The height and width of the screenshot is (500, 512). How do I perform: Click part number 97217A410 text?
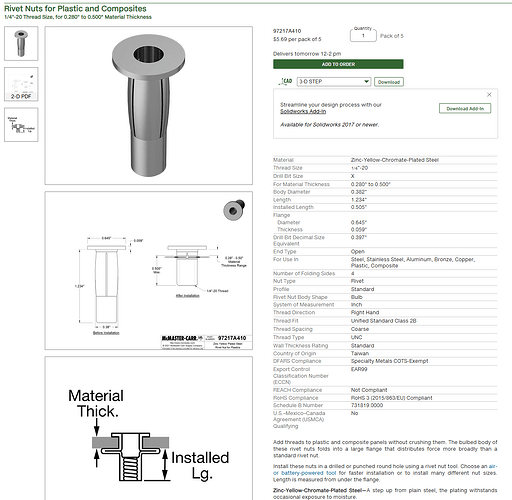287,31
